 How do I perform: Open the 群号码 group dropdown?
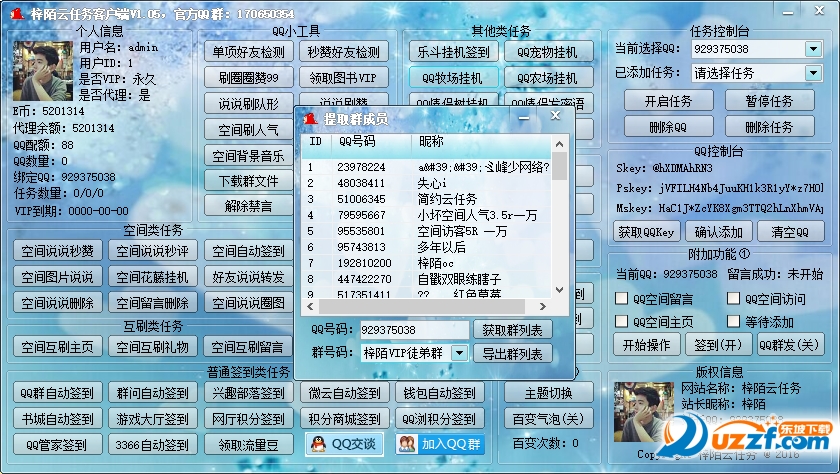coord(458,353)
